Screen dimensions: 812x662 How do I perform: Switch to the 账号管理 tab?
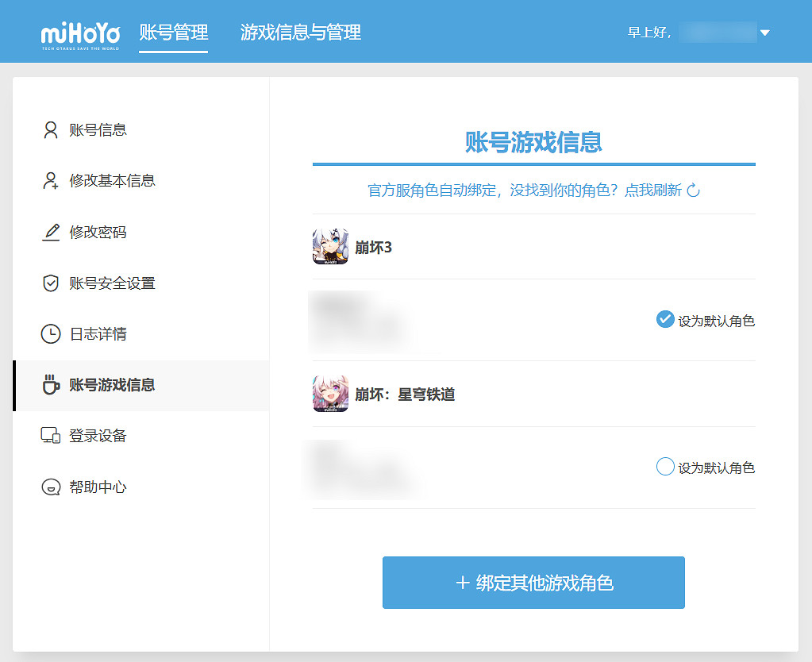(173, 33)
